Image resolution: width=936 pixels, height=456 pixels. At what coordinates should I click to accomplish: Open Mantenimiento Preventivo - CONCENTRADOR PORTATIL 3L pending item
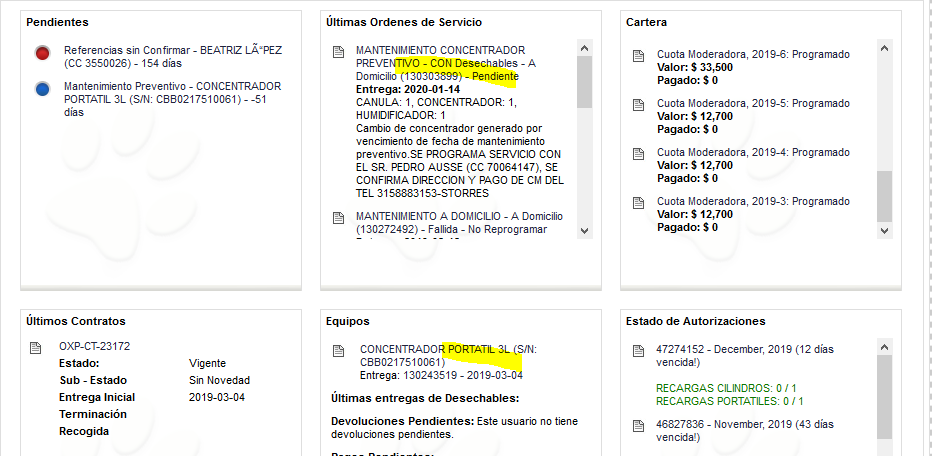[x=172, y=99]
